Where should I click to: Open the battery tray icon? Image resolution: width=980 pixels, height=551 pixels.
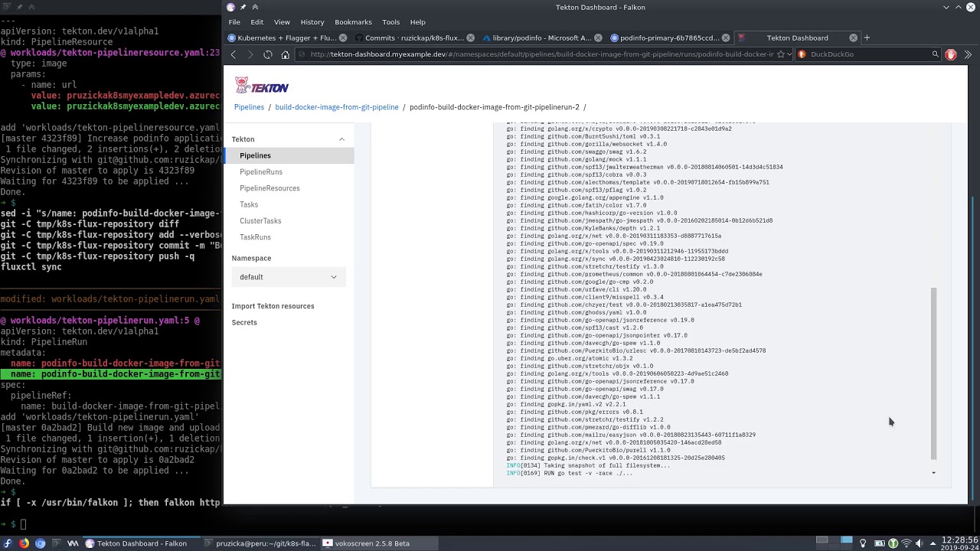(880, 543)
